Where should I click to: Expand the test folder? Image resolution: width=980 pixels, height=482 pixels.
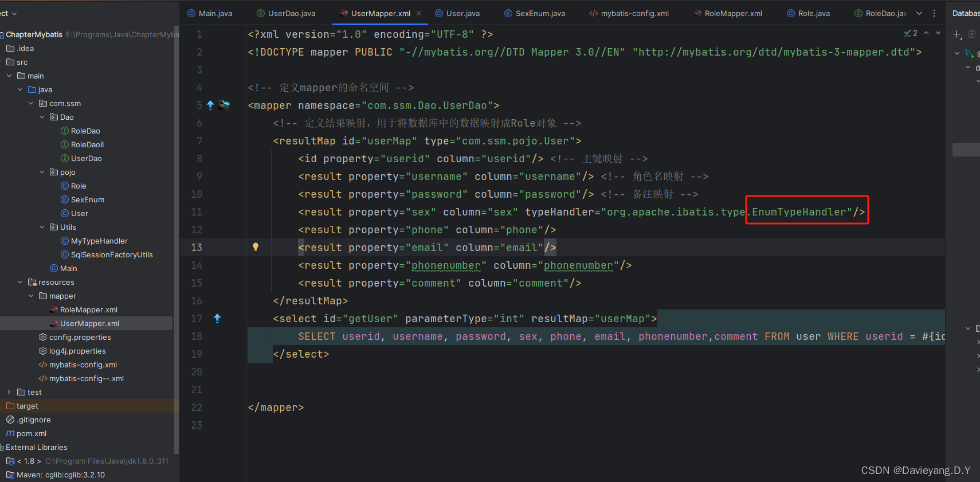[9, 392]
